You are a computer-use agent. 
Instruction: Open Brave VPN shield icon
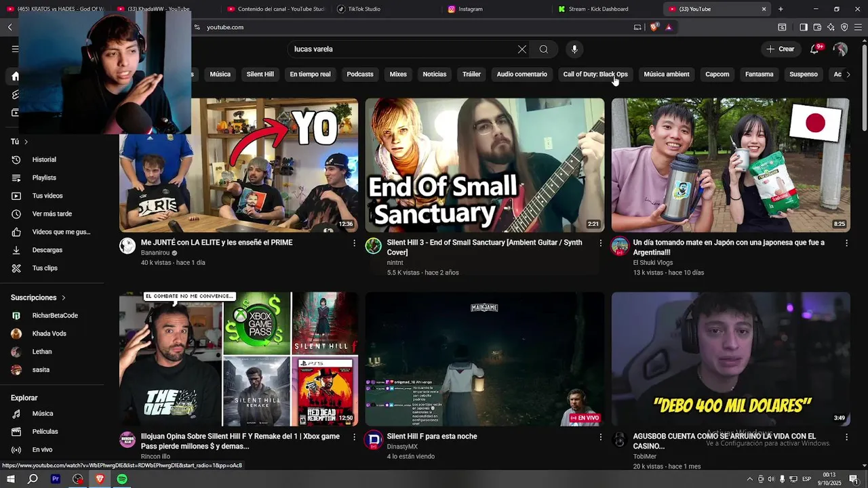pos(844,27)
